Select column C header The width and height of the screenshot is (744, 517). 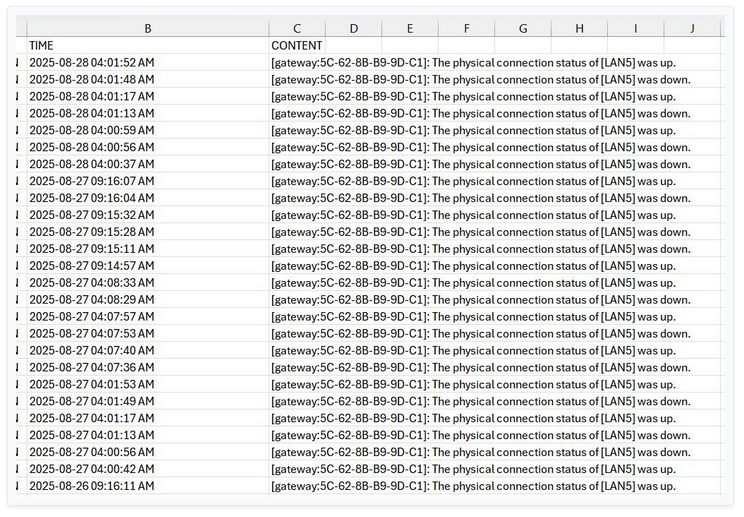pos(297,29)
